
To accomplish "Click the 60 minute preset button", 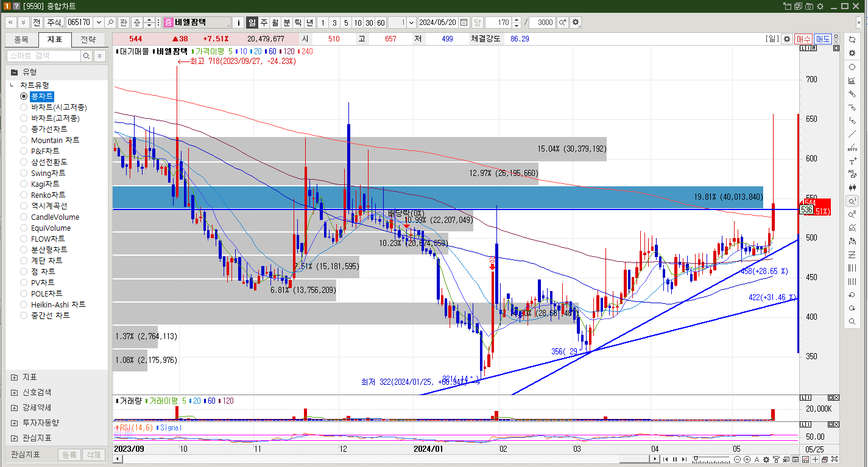I will point(381,23).
